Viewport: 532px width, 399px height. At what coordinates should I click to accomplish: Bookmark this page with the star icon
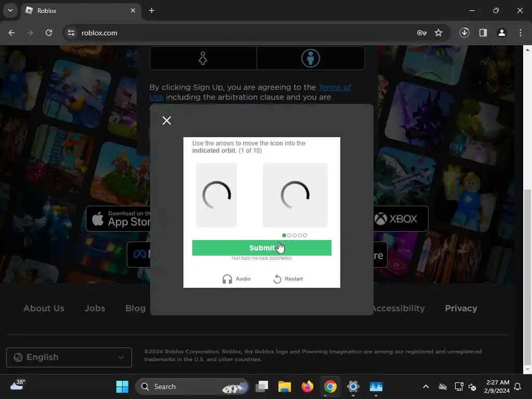438,33
